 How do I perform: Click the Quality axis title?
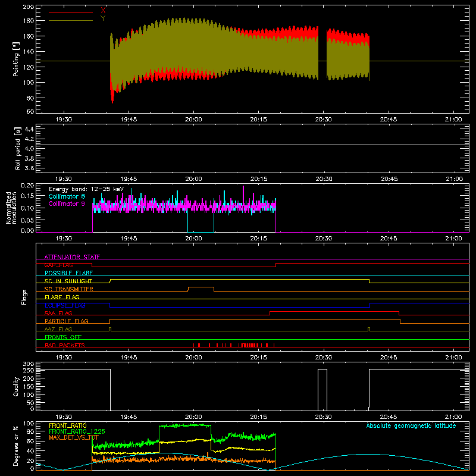tap(16, 386)
